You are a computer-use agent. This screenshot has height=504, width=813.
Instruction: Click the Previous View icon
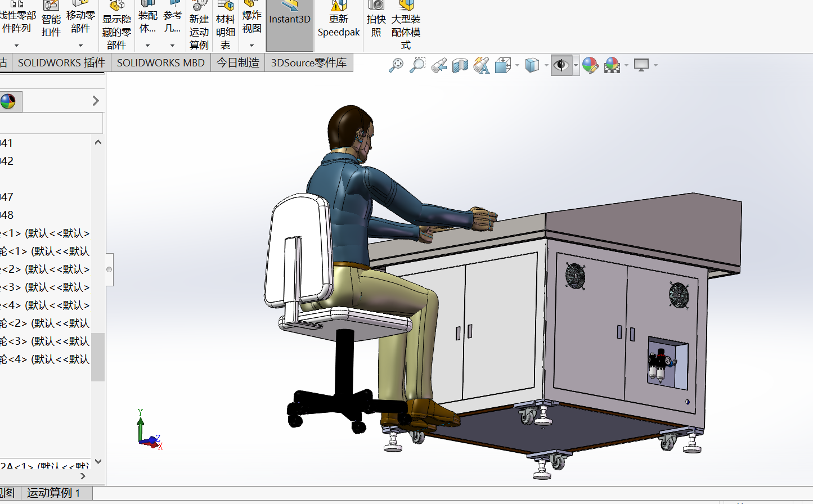tap(439, 65)
